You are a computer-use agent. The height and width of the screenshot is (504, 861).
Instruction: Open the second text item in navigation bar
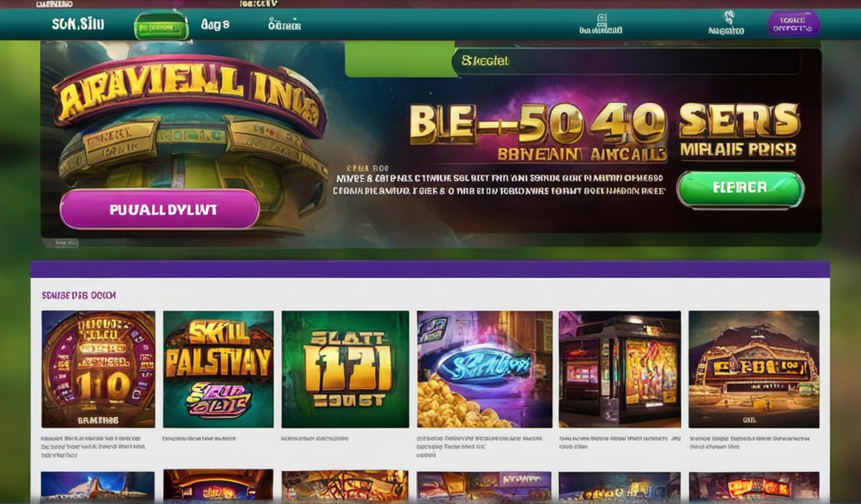(x=214, y=24)
